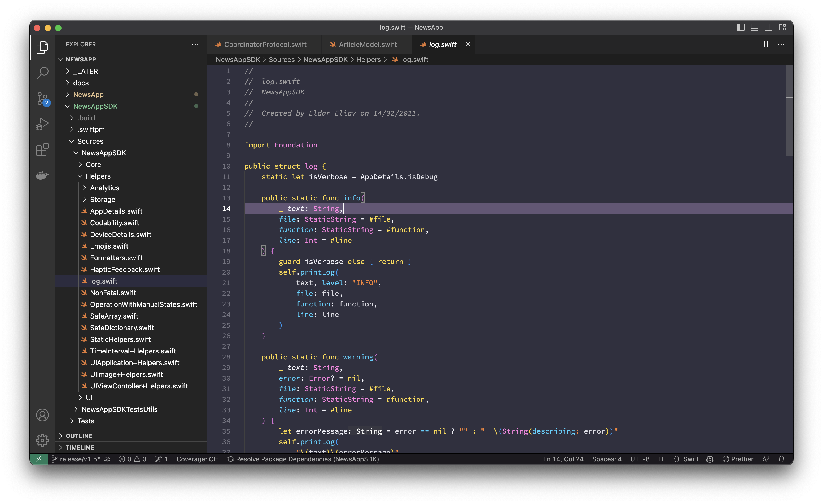Click Resolve Package Dependencies status item
This screenshot has width=823, height=504.
tap(303, 459)
